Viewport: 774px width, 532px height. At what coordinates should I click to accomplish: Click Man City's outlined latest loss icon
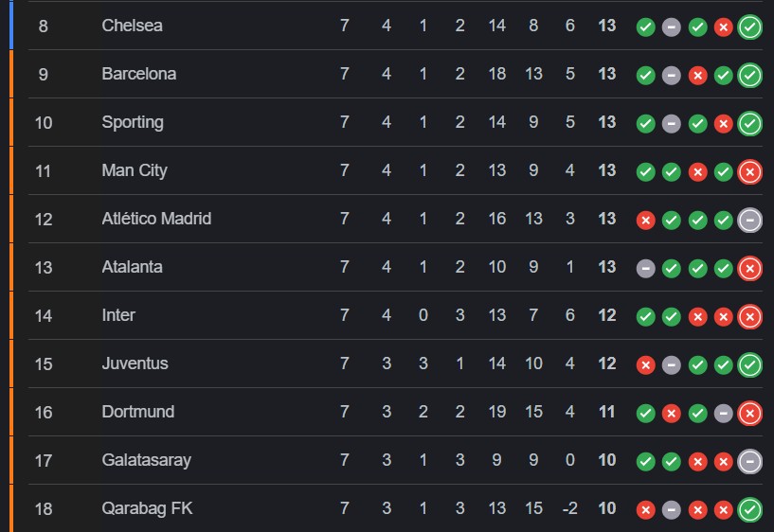coord(750,171)
